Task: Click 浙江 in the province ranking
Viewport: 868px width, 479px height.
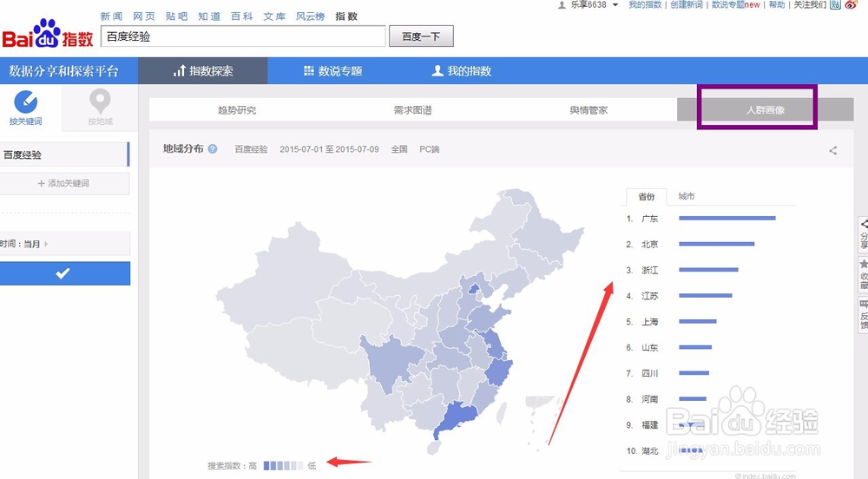Action: 650,270
